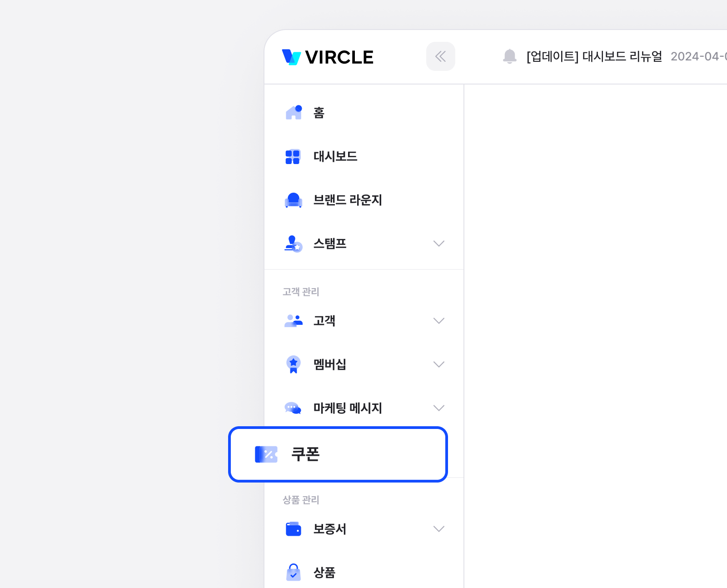Click the notification bell icon
This screenshot has height=588, width=727.
coord(509,56)
